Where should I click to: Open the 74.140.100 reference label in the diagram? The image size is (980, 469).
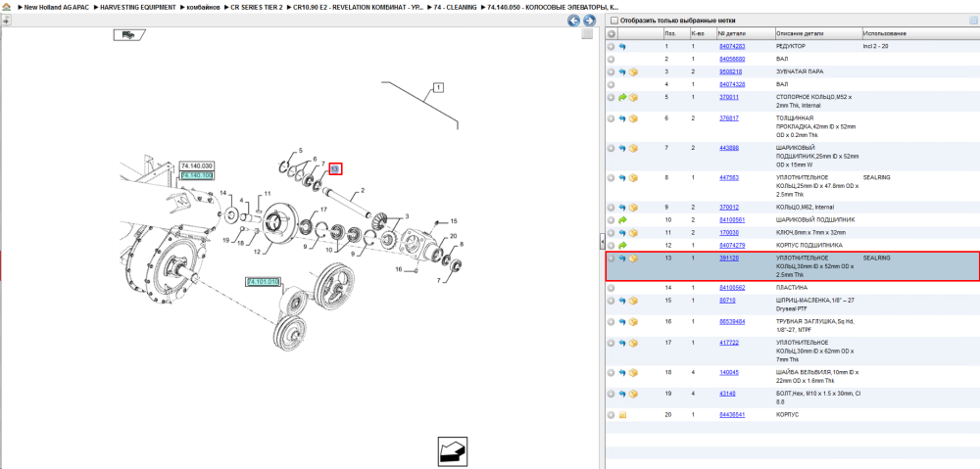coord(197,176)
